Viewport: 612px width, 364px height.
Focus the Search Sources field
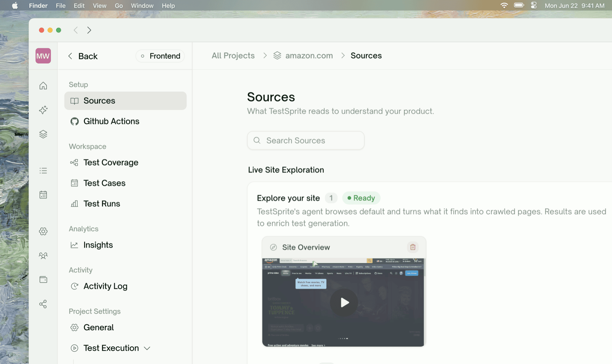click(x=306, y=140)
